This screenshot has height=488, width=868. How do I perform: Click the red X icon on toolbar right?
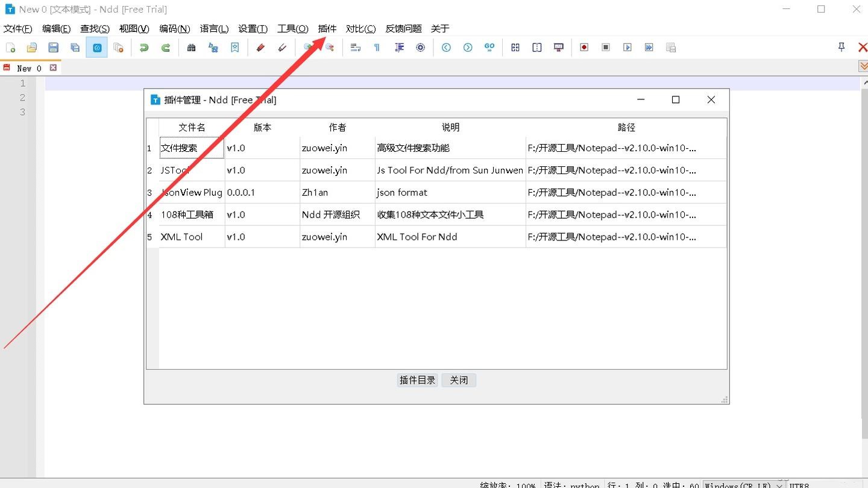click(862, 47)
